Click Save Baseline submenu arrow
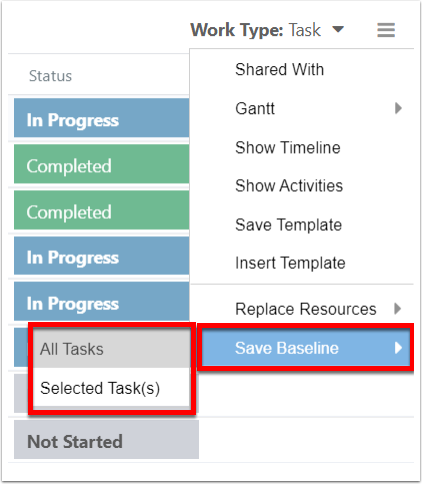The image size is (422, 484). coord(398,348)
